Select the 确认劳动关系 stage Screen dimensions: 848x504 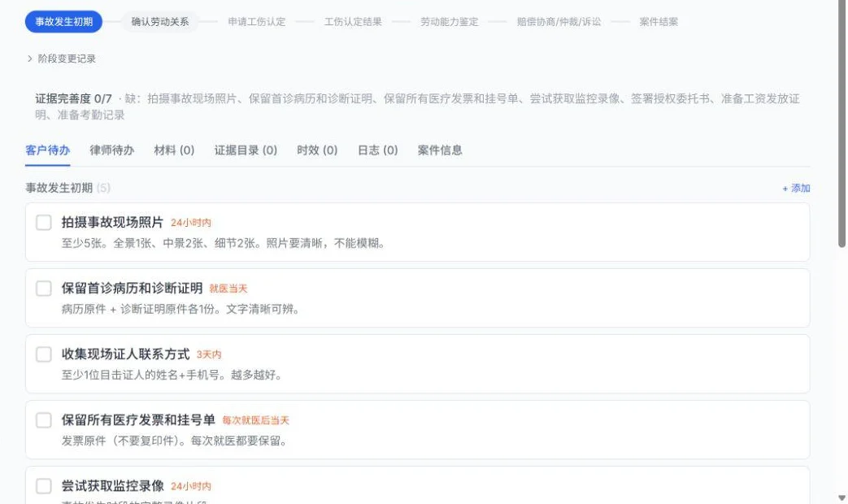coord(160,22)
